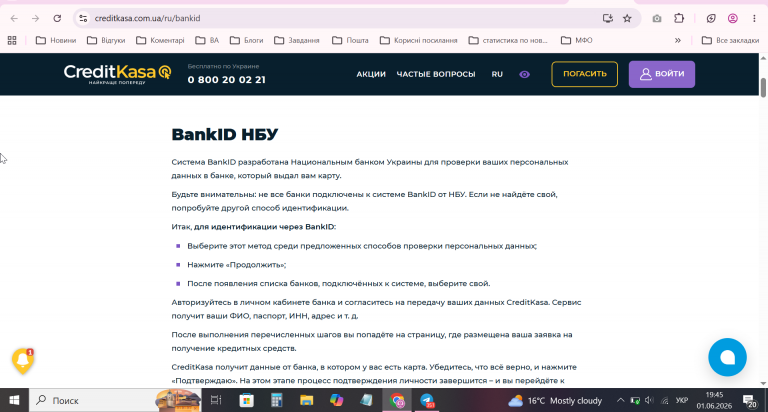The image size is (768, 412).
Task: Click the taskbar Поиск search box
Action: [115, 400]
